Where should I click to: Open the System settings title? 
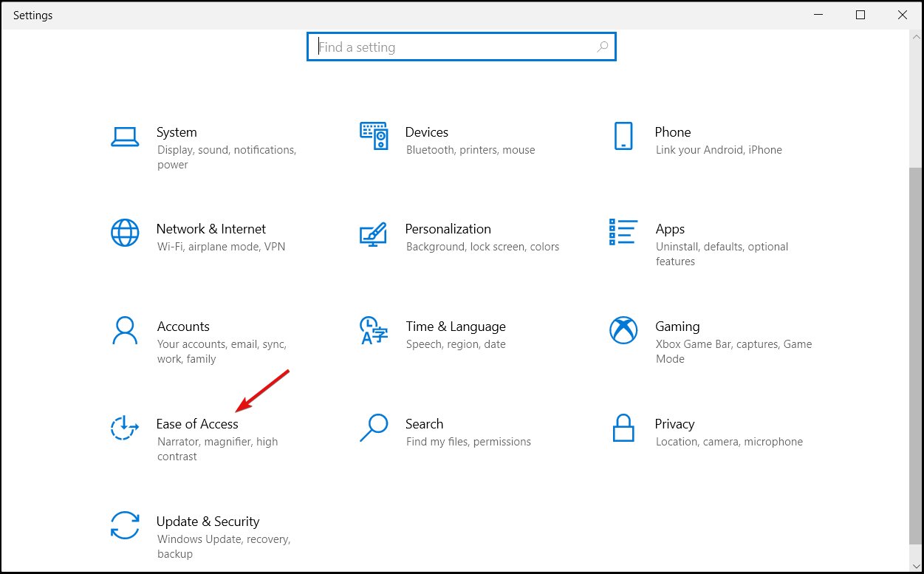point(177,132)
